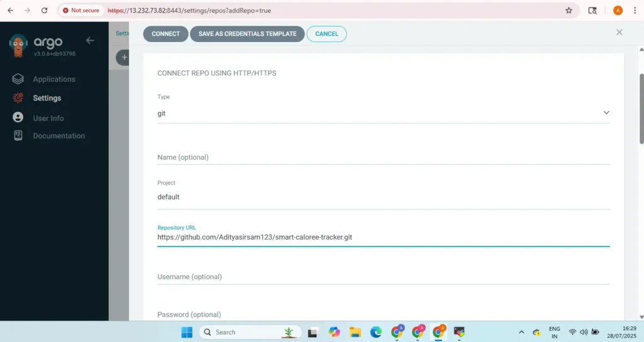Screen dimensions: 644x342
Task: Focus the Repository URL input
Action: click(383, 238)
